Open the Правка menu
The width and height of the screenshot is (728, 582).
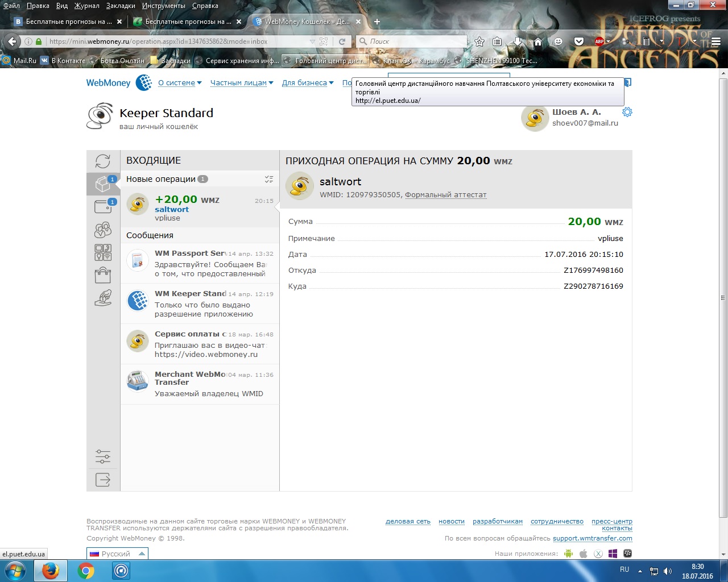[38, 6]
